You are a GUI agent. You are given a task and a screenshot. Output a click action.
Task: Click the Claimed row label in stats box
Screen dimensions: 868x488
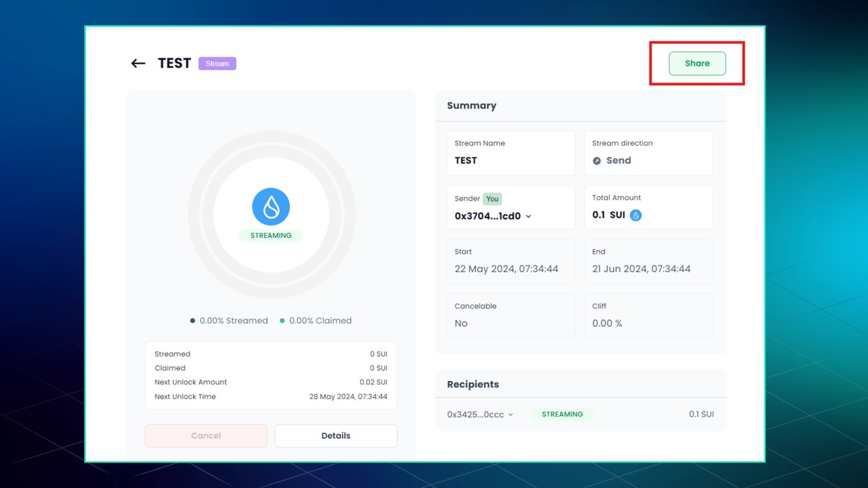click(170, 368)
